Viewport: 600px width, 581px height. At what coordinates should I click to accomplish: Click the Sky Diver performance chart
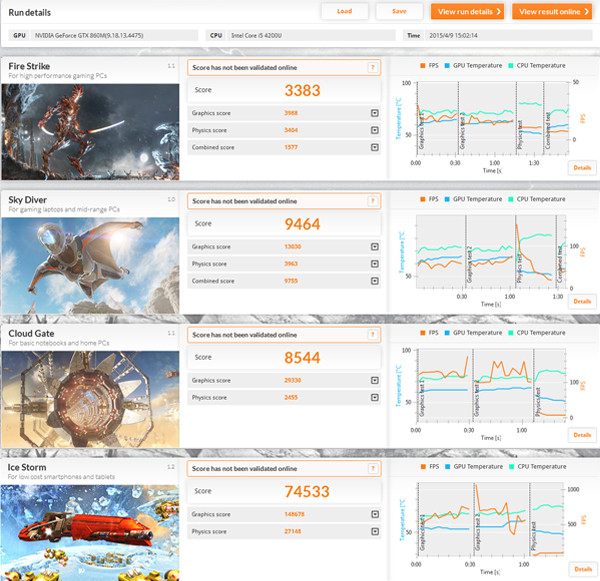pyautogui.click(x=491, y=251)
